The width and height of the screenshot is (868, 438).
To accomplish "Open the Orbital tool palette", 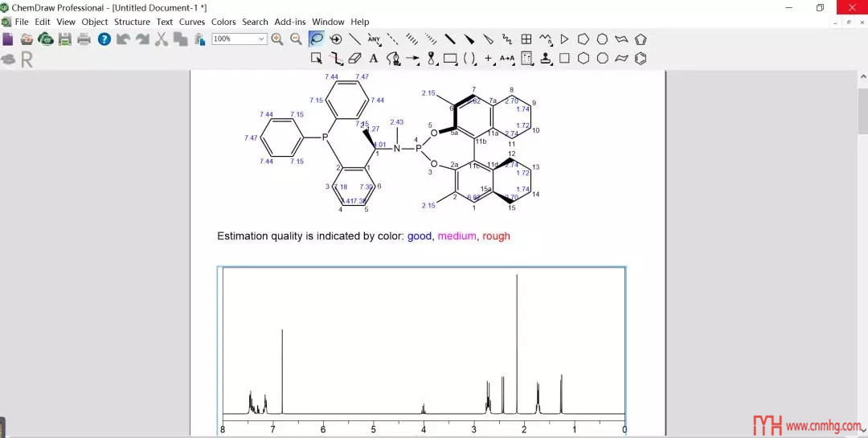I will (432, 58).
